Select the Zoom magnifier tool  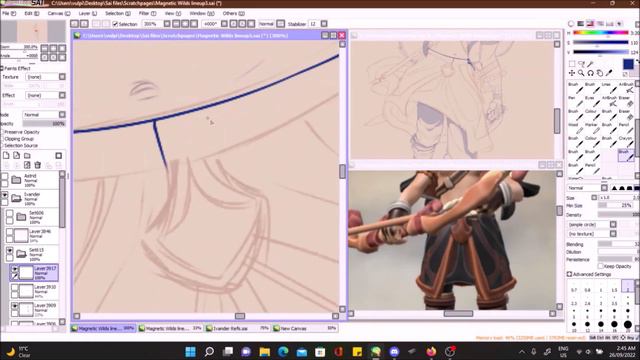581,73
